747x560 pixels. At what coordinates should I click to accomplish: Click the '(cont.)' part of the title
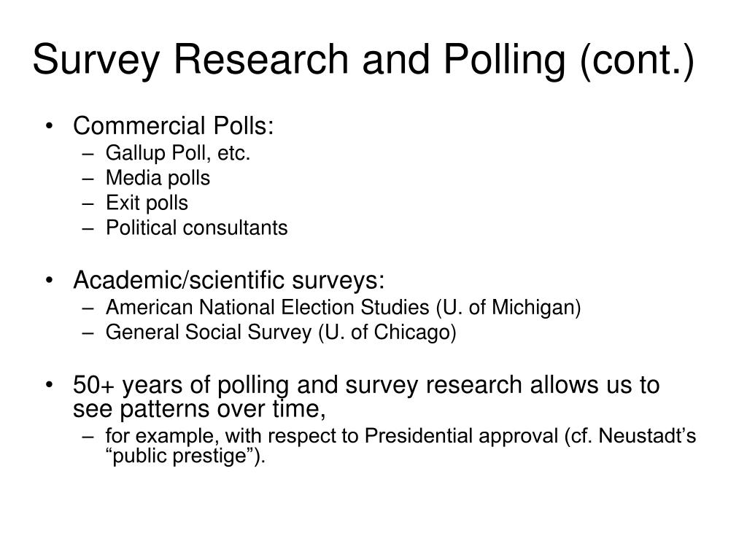[638, 61]
